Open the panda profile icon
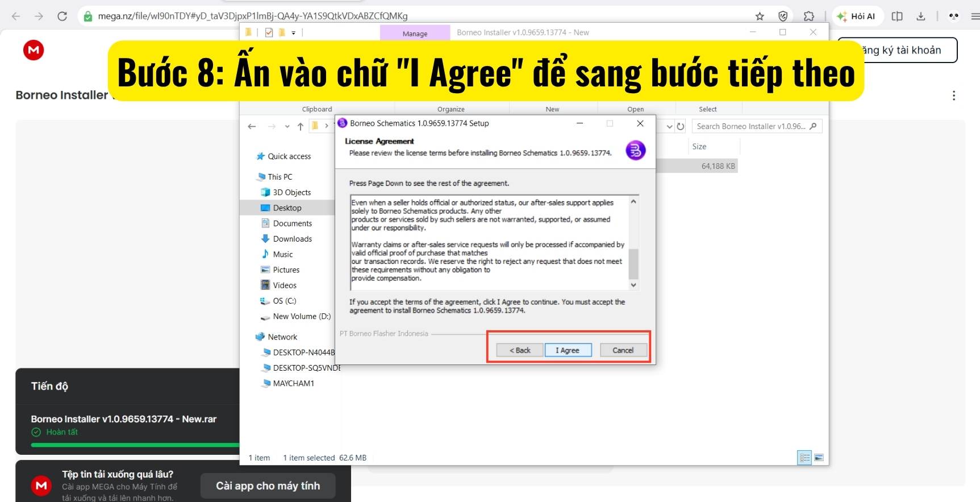980x502 pixels. coord(954,16)
